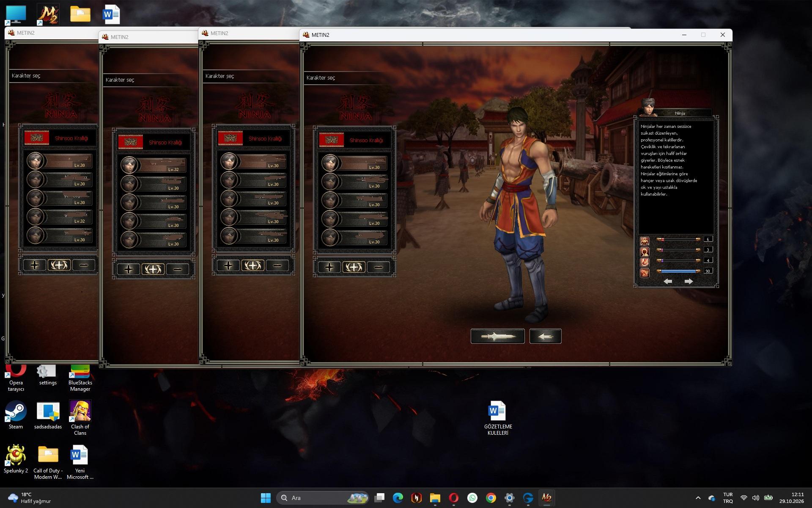Click the minus button in the leftmost METIN2 window
Screen dimensions: 812x508
[x=84, y=265]
